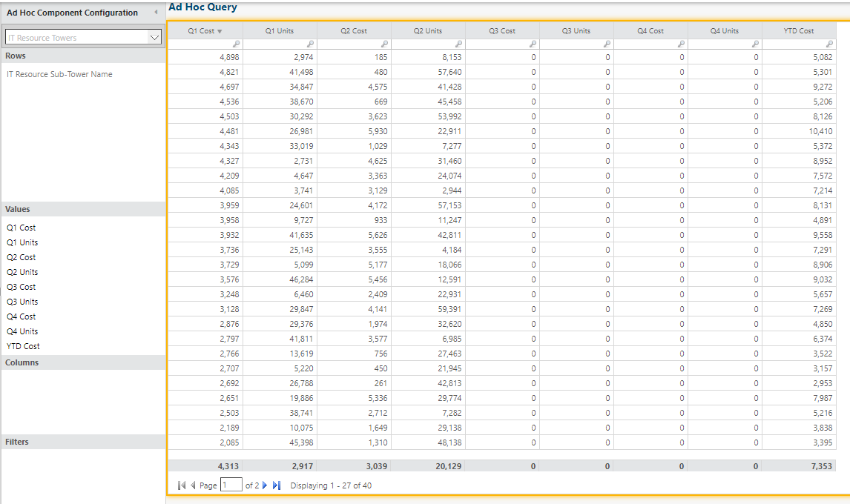The height and width of the screenshot is (504, 850).
Task: Sort by Q3 Cost column header
Action: pyautogui.click(x=503, y=31)
